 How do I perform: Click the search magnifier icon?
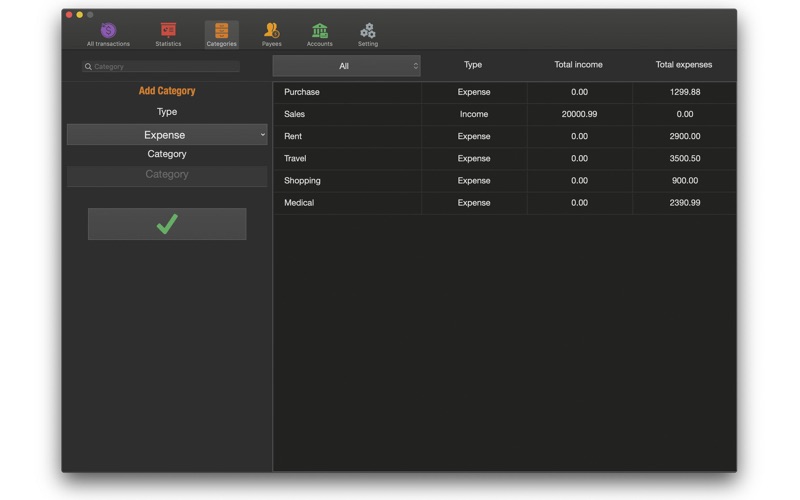(x=88, y=66)
